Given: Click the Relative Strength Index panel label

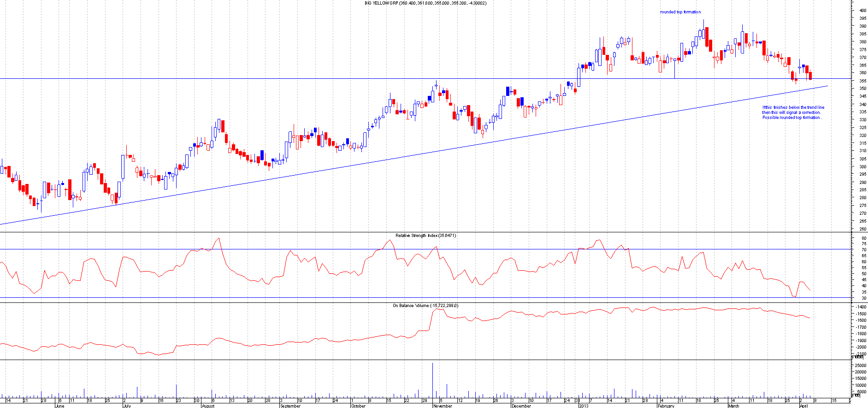Looking at the screenshot, I should click(425, 236).
